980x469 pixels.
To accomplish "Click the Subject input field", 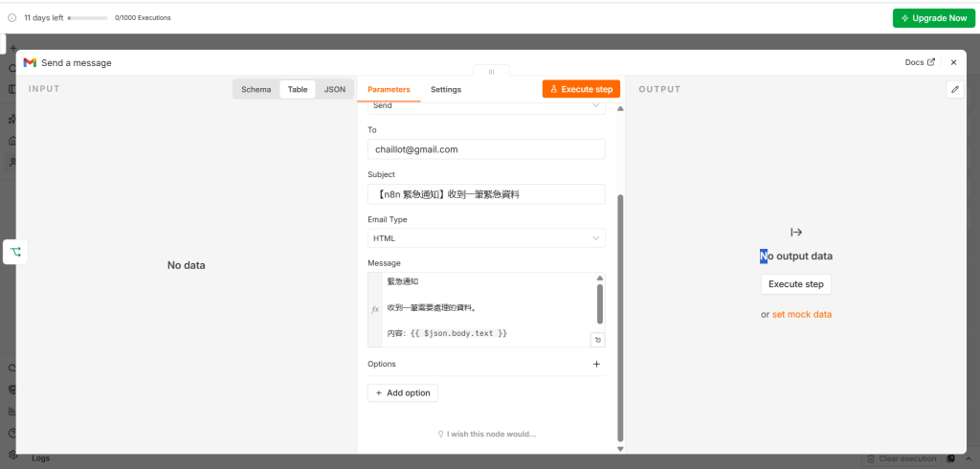I will (486, 194).
